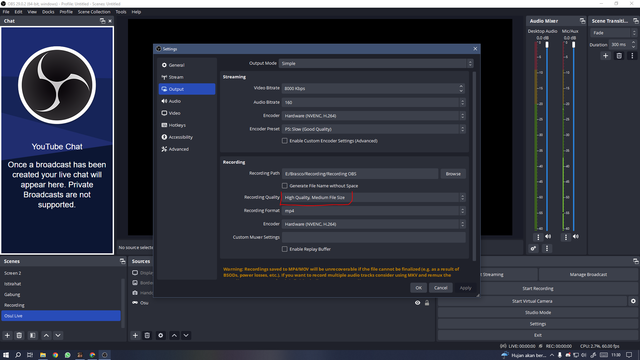Viewport: 640px width, 360px height.
Task: Open source properties gear icon
Action: tap(161, 336)
